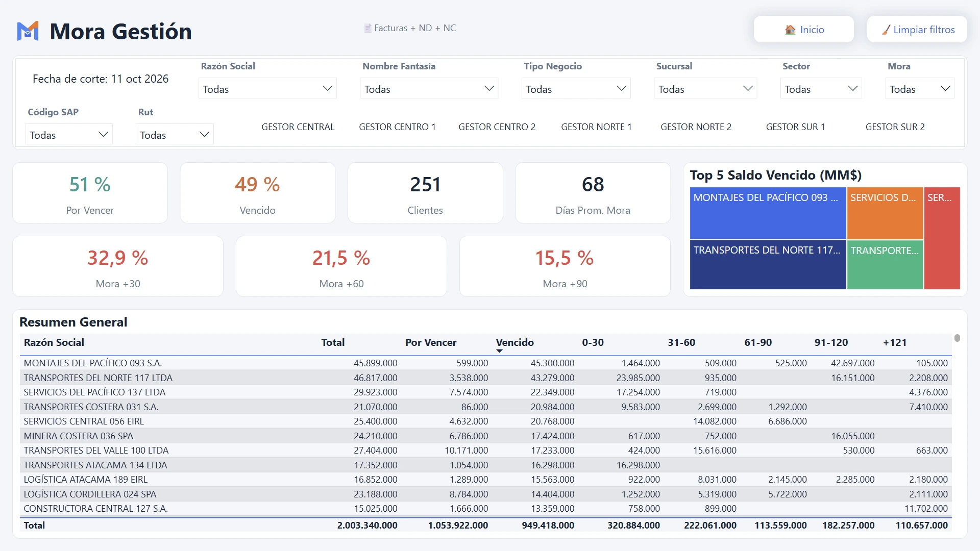Viewport: 980px width, 551px height.
Task: Click the blue MONTAJES DEL PACÍFICO treemap tile
Action: point(768,213)
